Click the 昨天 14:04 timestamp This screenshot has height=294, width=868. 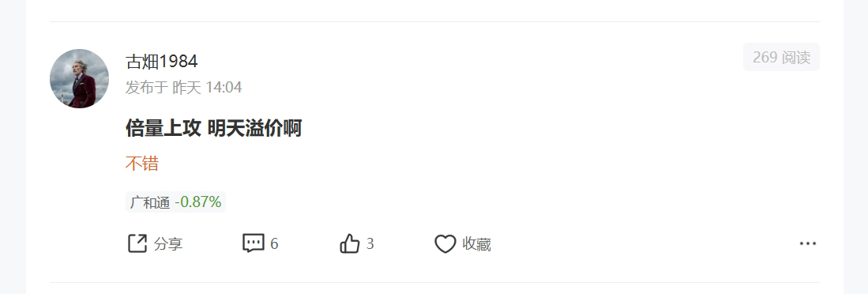(207, 88)
